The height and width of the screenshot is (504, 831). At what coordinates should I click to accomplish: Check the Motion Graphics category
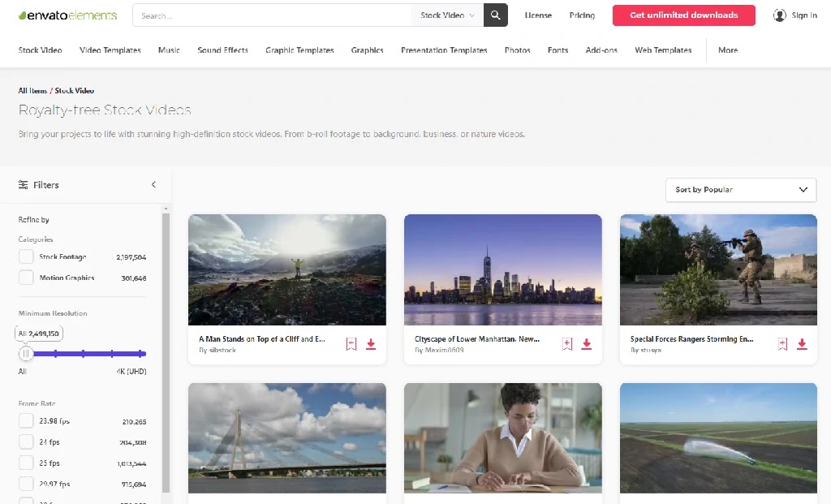pyautogui.click(x=26, y=278)
